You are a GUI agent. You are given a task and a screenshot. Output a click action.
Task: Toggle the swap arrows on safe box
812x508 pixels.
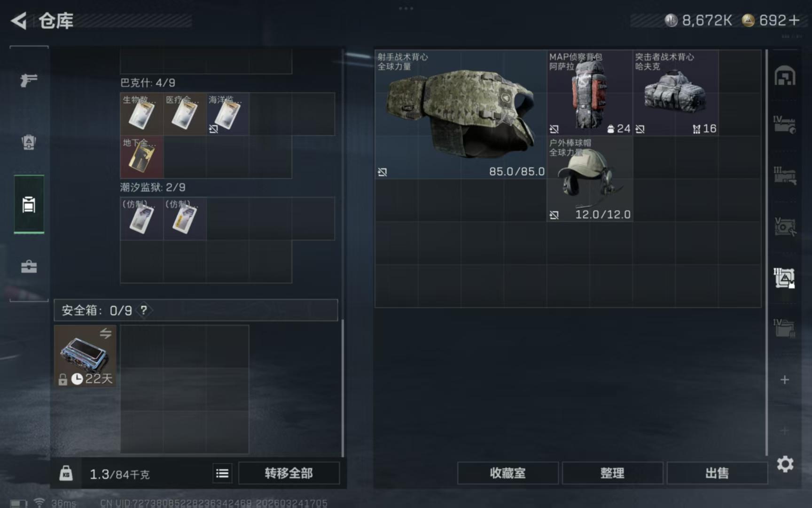105,333
